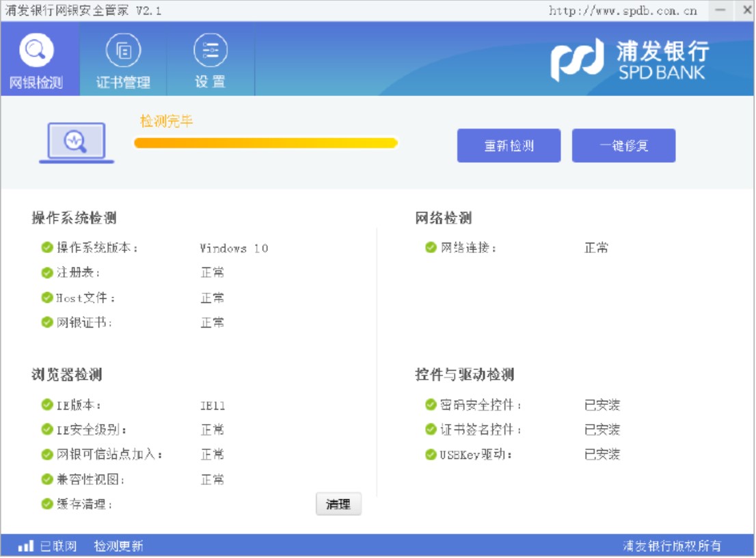Screen dimensions: 756x558
Task: Click green check beside IE安全级别
Action: coord(46,429)
